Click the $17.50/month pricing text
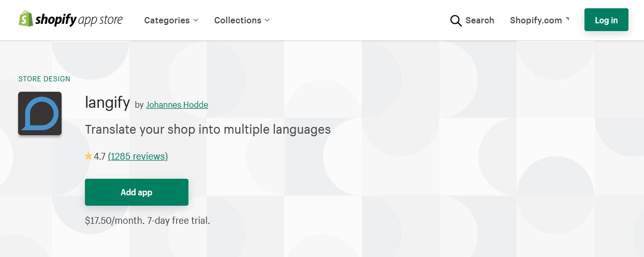This screenshot has height=257, width=644. [114, 220]
